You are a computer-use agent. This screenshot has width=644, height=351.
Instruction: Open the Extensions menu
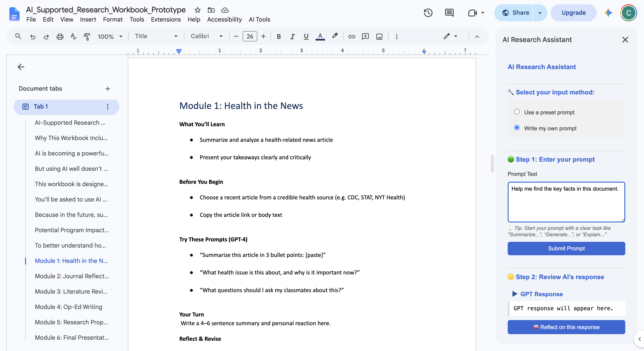click(x=166, y=19)
